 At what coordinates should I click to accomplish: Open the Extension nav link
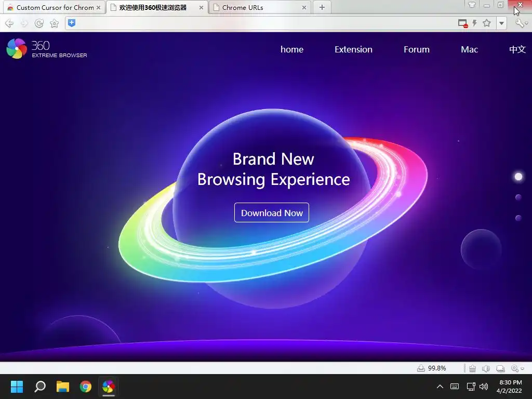tap(353, 49)
